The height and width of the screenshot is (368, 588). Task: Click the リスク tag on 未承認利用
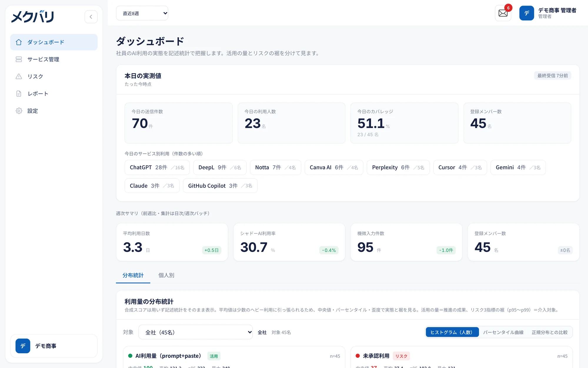click(x=401, y=356)
